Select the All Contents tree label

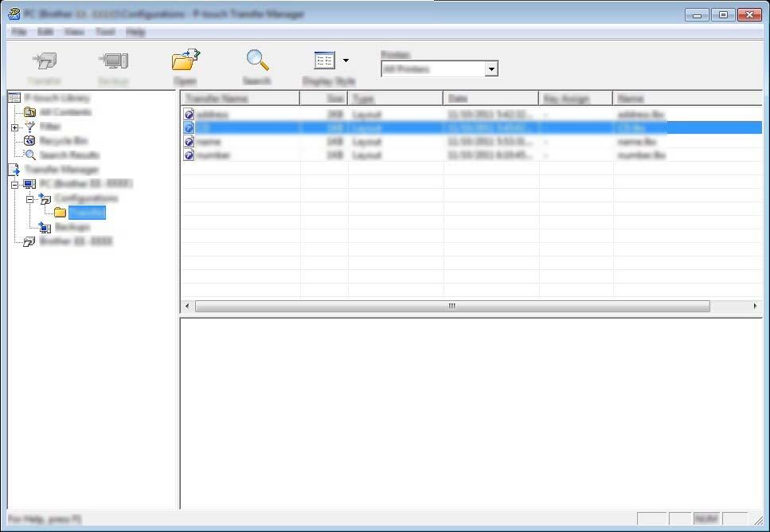(65, 112)
